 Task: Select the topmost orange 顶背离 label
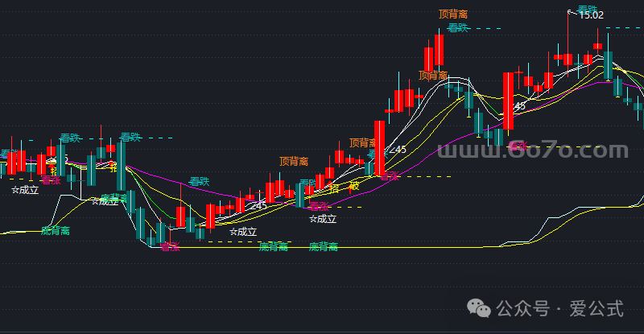pos(453,14)
